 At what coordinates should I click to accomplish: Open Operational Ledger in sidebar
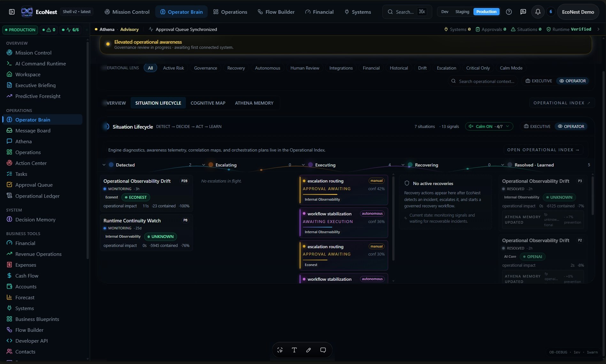click(x=37, y=196)
